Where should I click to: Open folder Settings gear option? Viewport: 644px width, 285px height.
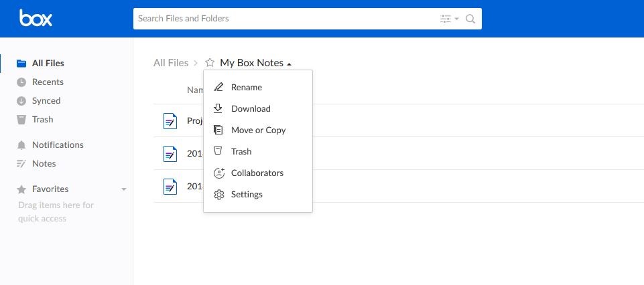click(x=246, y=194)
